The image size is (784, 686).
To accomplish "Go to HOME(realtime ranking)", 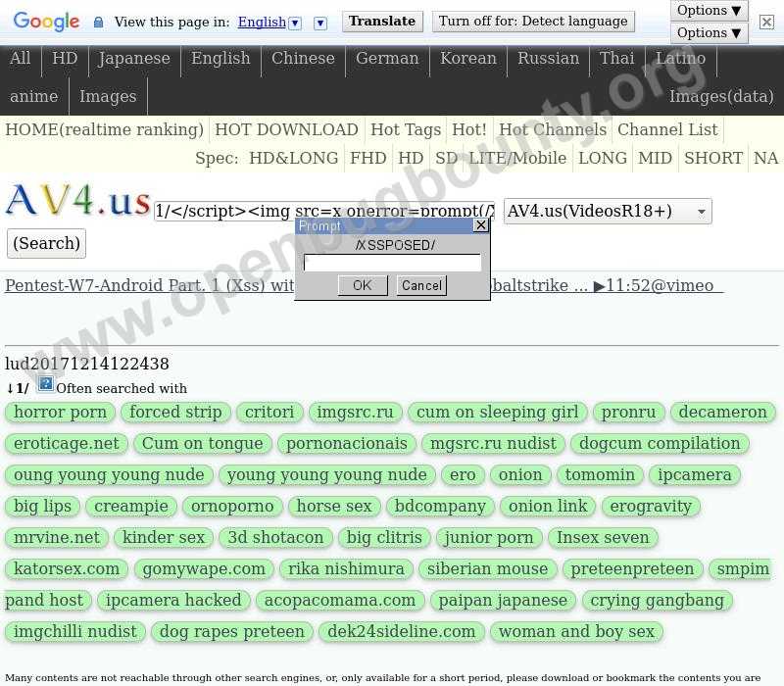I will point(105,130).
